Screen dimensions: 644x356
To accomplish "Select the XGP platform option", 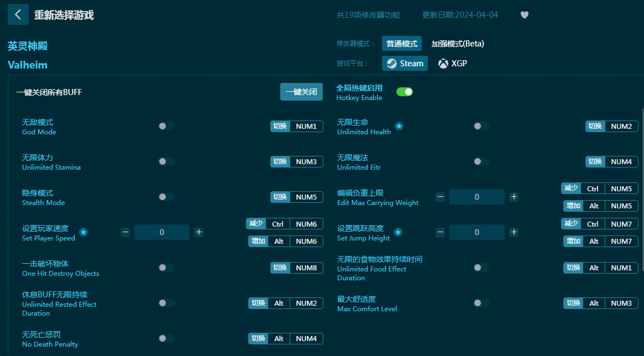I will [x=452, y=63].
